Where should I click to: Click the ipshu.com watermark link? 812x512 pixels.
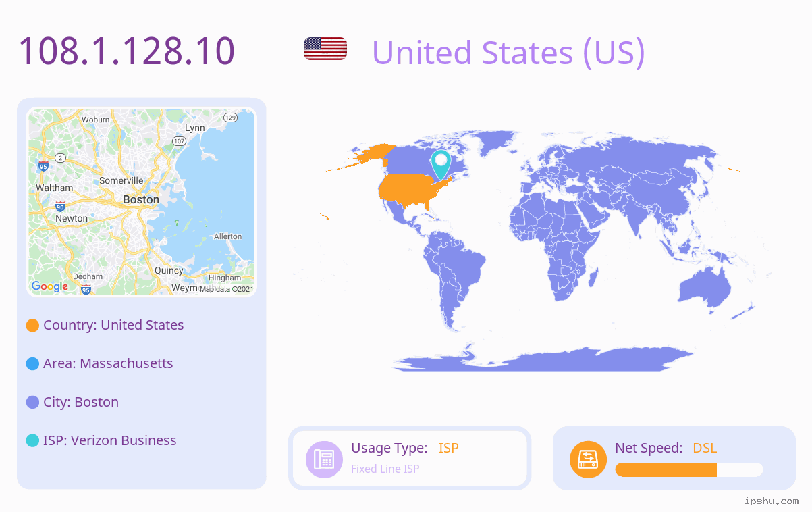pos(772,501)
